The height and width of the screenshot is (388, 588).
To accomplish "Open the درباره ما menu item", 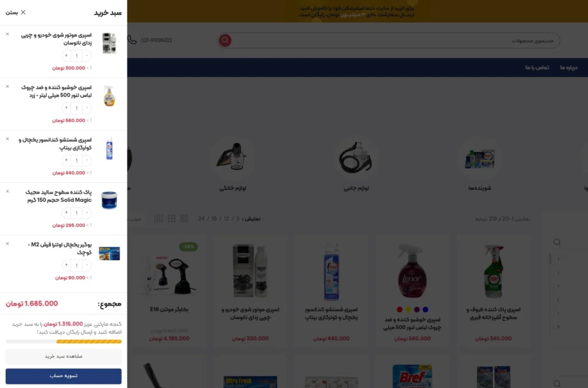I will (569, 68).
